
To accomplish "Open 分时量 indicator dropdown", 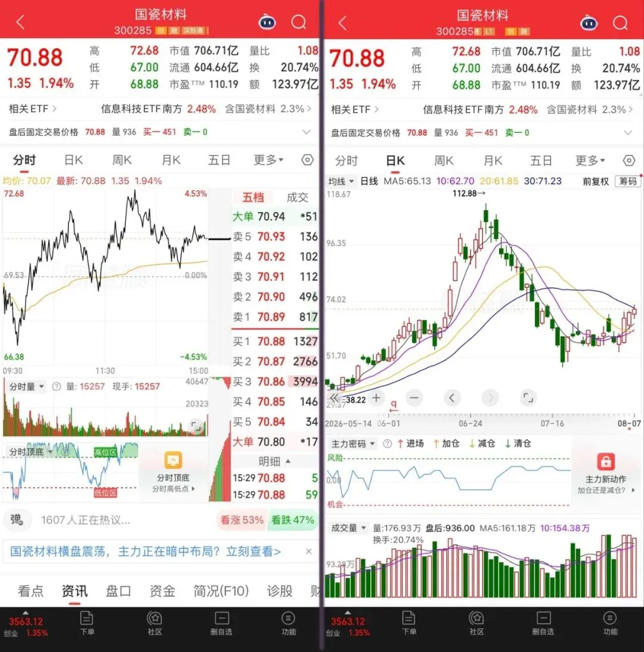I will pos(27,387).
